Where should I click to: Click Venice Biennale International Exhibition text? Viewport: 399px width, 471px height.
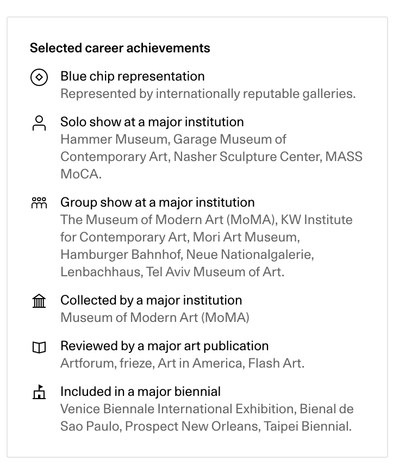(x=178, y=409)
